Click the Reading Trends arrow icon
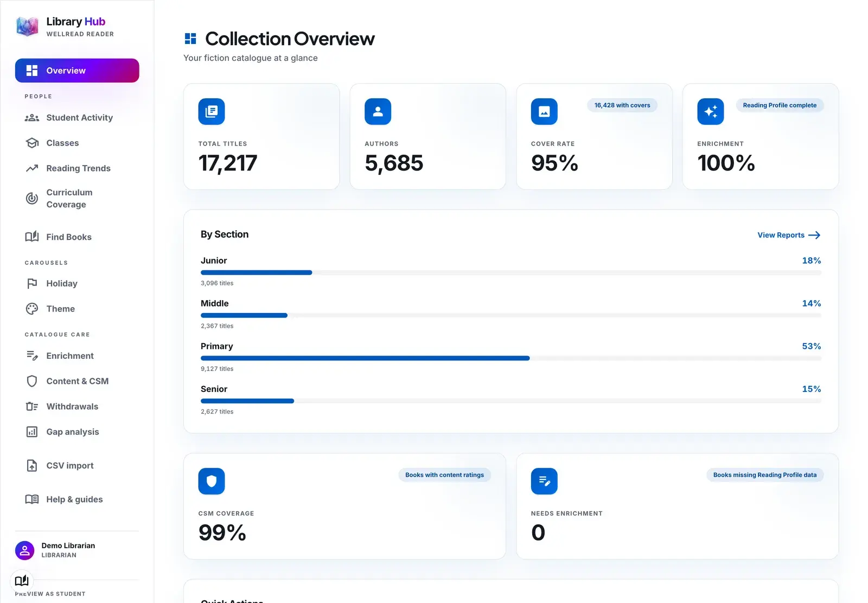Screen dimensions: 868x603 click(x=32, y=168)
